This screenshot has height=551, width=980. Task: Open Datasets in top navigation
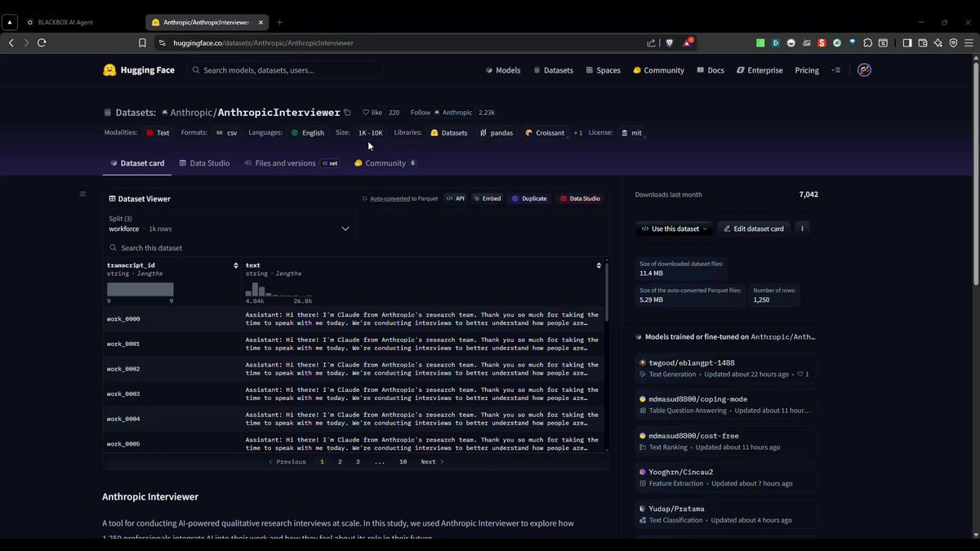pyautogui.click(x=554, y=70)
